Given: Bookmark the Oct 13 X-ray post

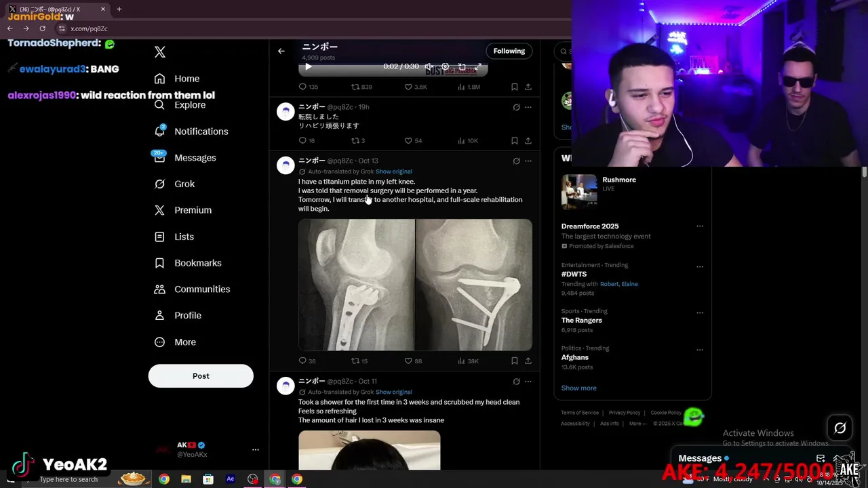Looking at the screenshot, I should [x=515, y=361].
